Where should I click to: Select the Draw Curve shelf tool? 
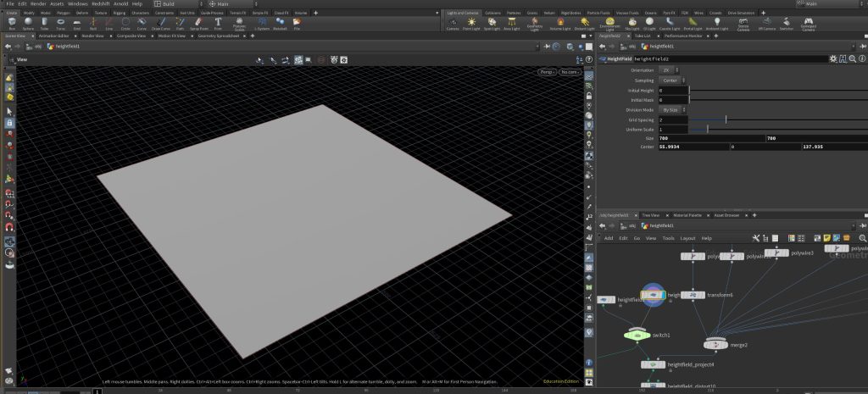point(161,23)
